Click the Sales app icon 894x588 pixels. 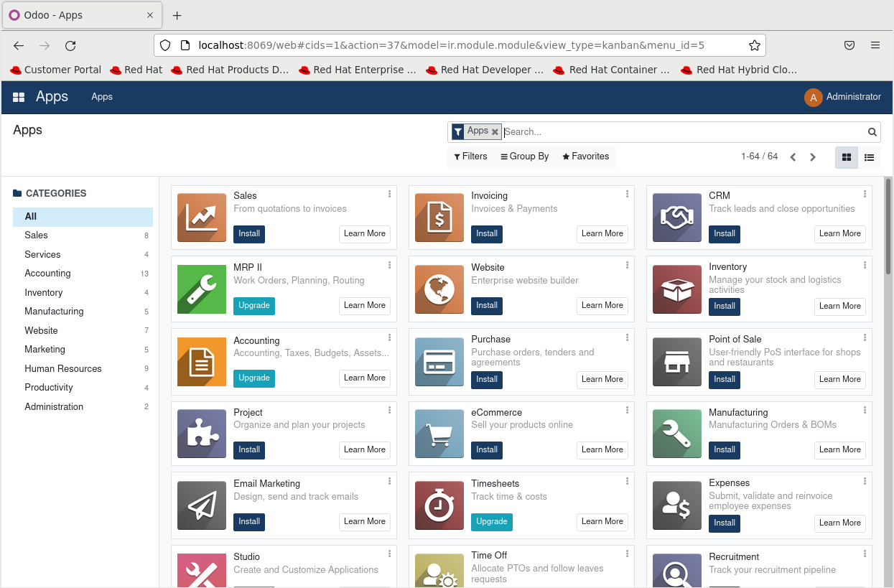[202, 218]
